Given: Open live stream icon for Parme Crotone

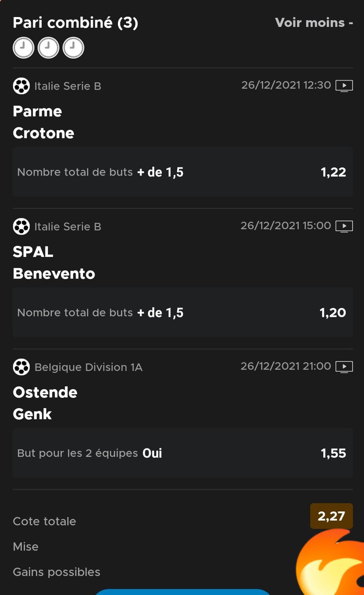Looking at the screenshot, I should tap(344, 86).
